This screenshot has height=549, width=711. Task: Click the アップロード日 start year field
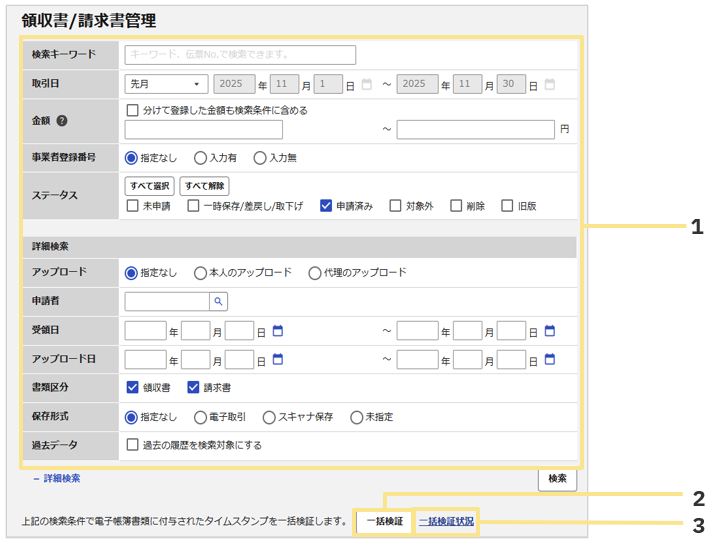pos(146,360)
